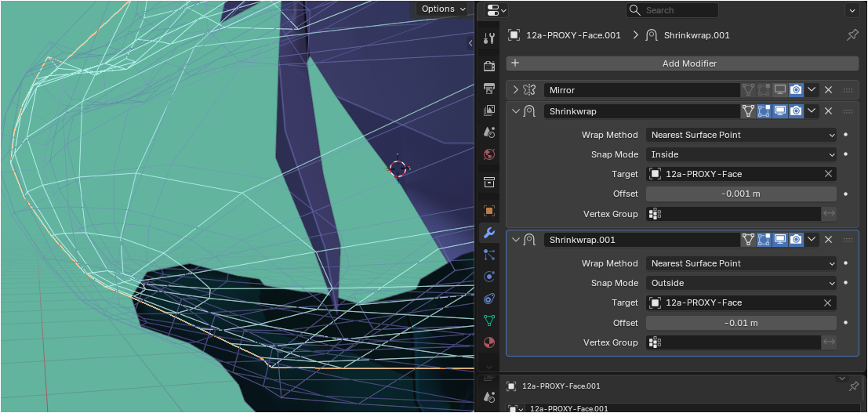Open the Object properties tab

[489, 211]
